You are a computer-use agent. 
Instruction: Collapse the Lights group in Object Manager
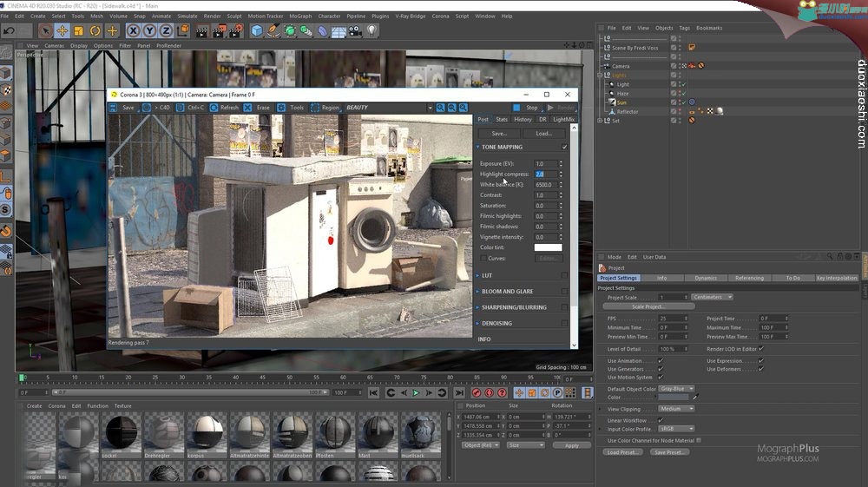point(600,75)
